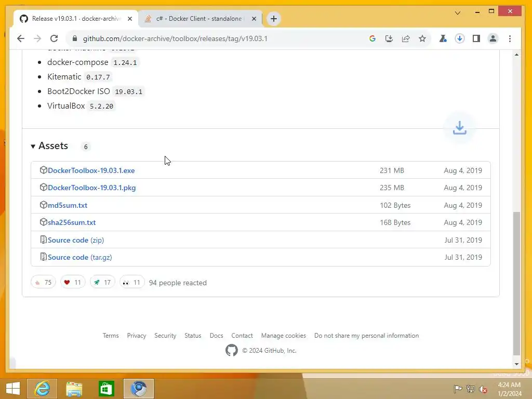Go back to the previous page
532x399 pixels.
coord(21,38)
